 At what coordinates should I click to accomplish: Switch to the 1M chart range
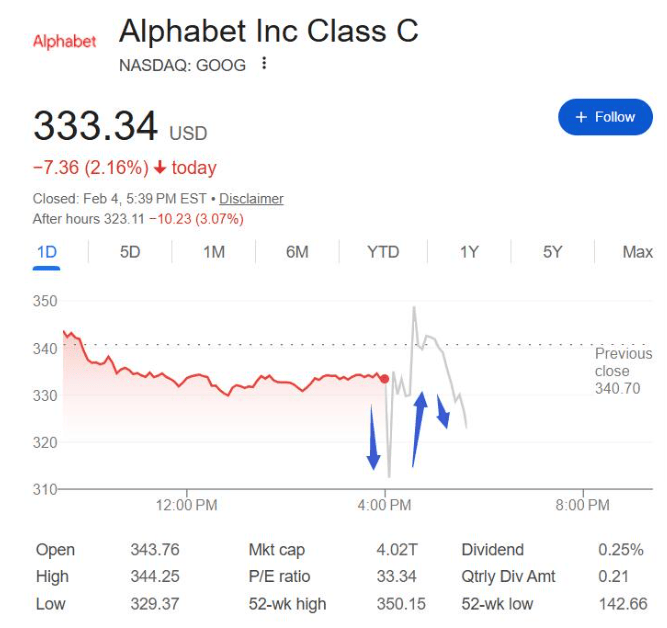[x=214, y=252]
